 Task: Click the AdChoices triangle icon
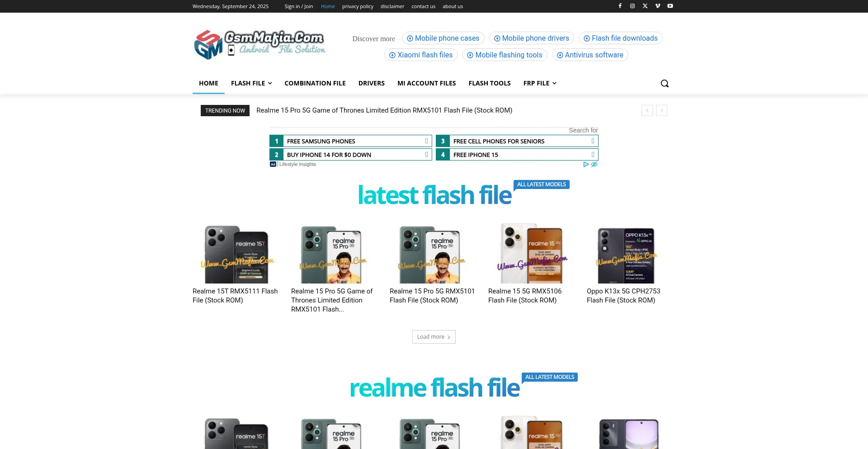pos(586,165)
